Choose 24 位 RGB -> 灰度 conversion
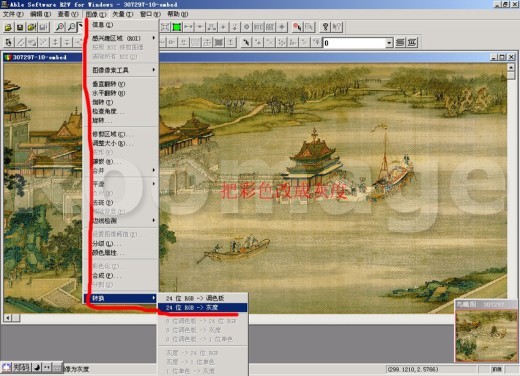Viewport: 520px width, 376px height. (x=203, y=307)
